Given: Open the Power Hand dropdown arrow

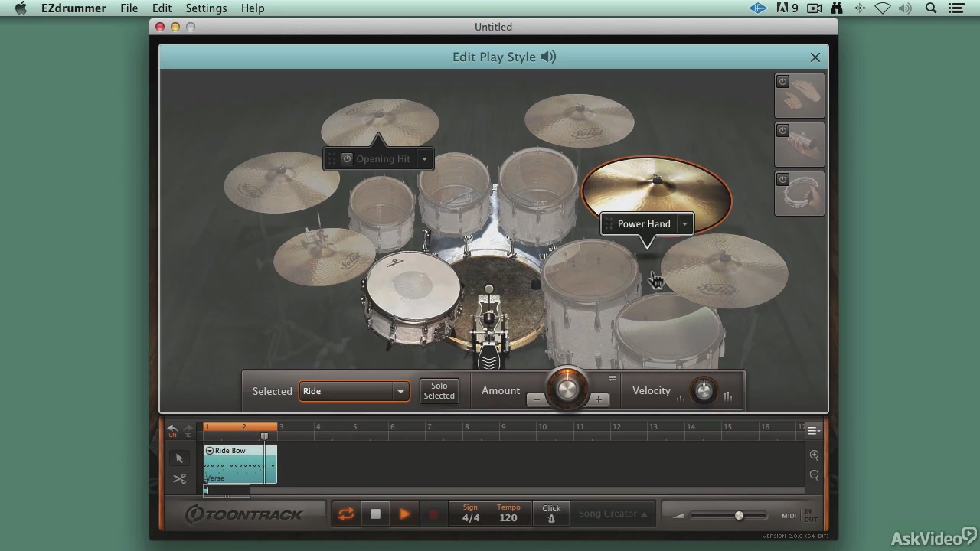Looking at the screenshot, I should tap(684, 224).
